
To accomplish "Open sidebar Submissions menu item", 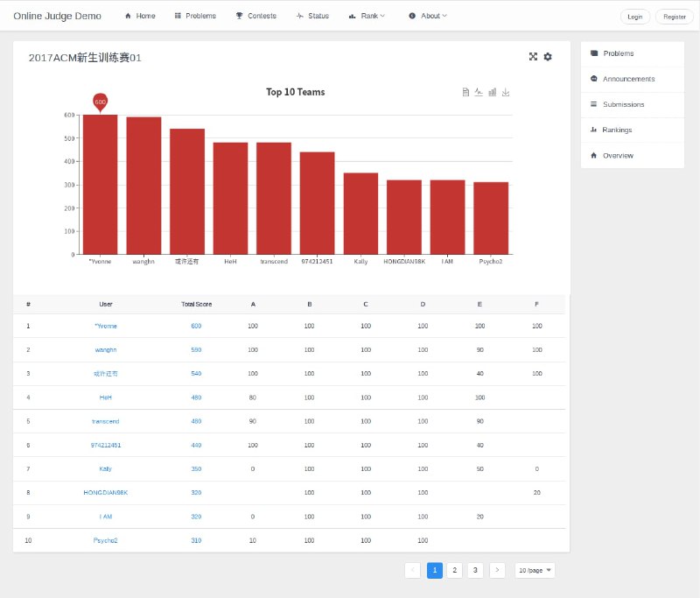I will point(632,104).
